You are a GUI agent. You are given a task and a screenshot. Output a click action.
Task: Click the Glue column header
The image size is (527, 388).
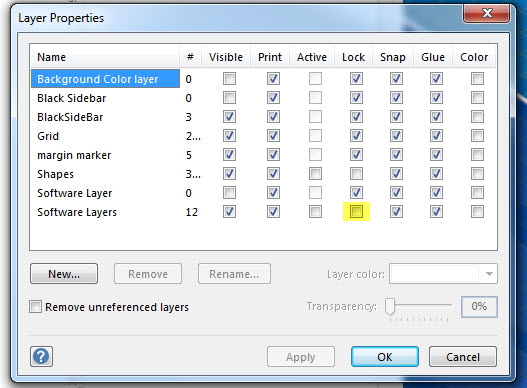(433, 57)
